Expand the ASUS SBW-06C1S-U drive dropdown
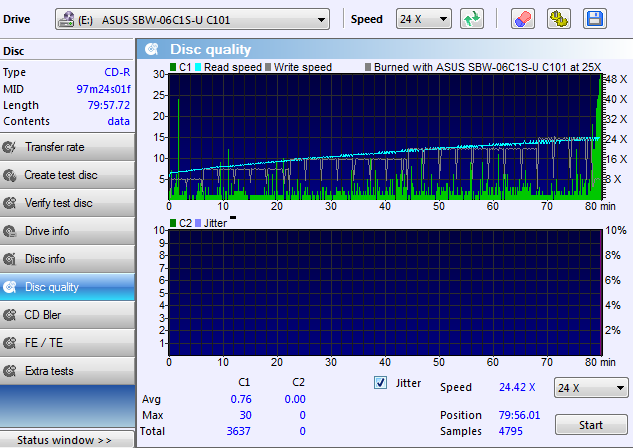The image size is (633, 448). tap(321, 19)
